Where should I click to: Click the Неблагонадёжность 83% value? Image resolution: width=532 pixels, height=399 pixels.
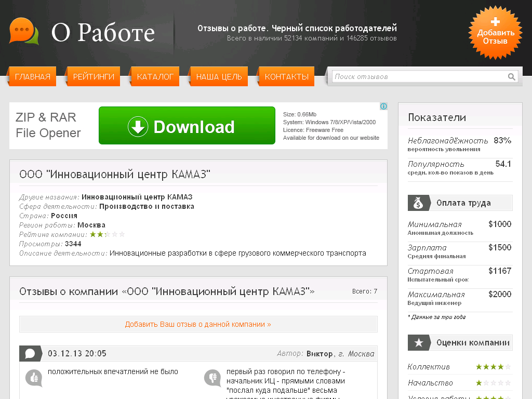click(x=502, y=140)
